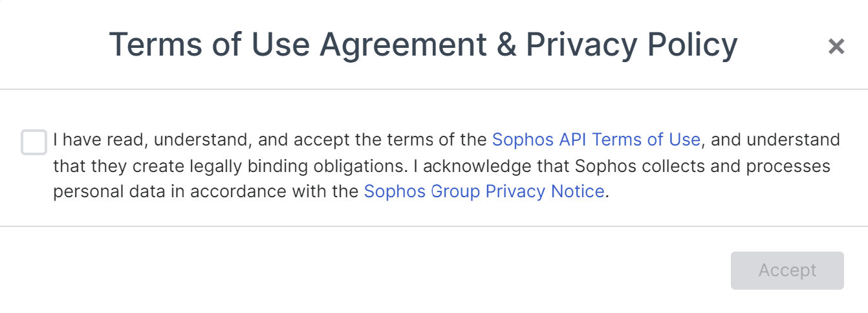
Task: Click the dialog title heading text
Action: tap(423, 45)
